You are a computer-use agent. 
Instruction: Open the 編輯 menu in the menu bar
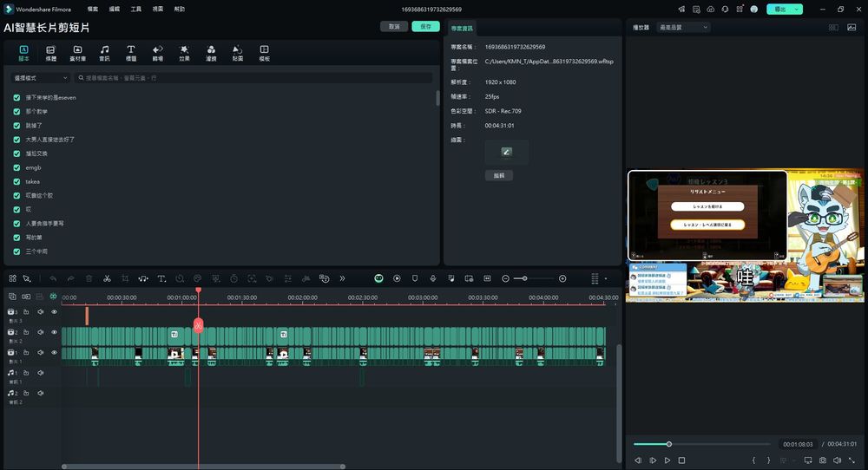(115, 10)
